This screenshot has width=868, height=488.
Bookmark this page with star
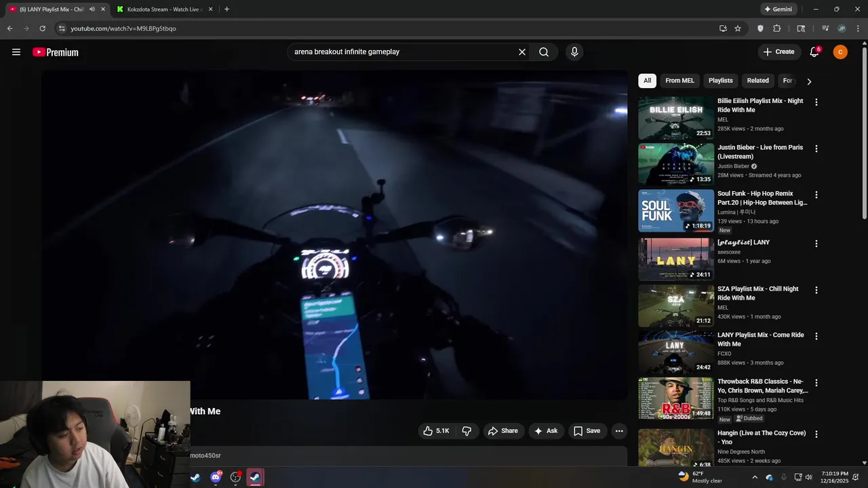tap(738, 28)
